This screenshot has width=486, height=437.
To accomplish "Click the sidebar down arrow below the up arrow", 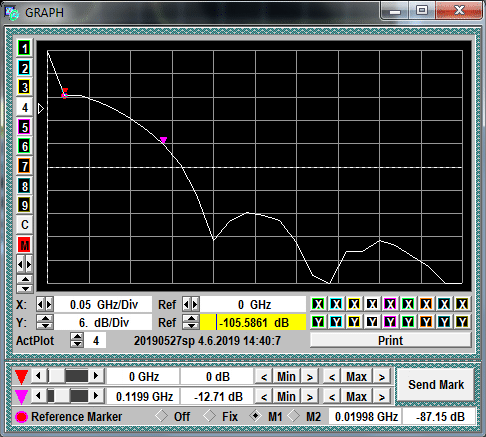I will [x=24, y=288].
